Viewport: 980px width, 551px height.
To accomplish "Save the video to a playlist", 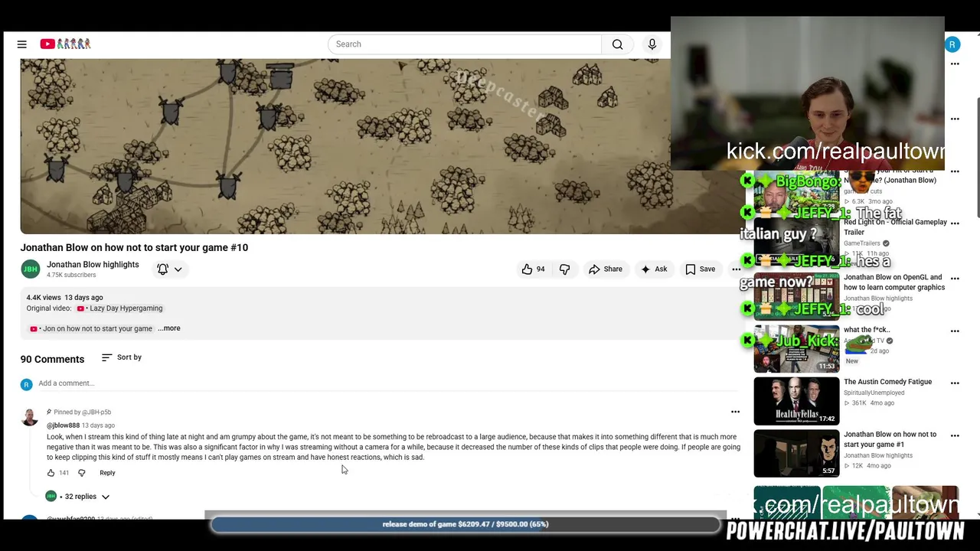I will pos(701,269).
